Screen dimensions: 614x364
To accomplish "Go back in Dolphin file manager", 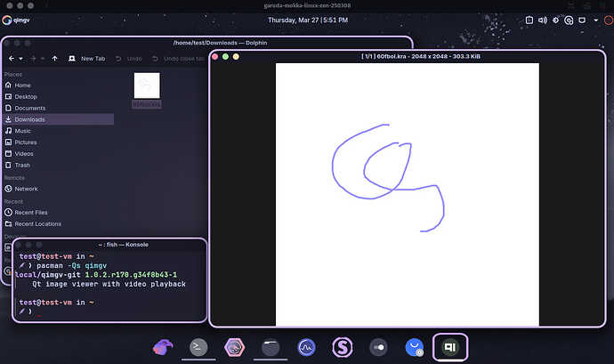I will pos(12,59).
